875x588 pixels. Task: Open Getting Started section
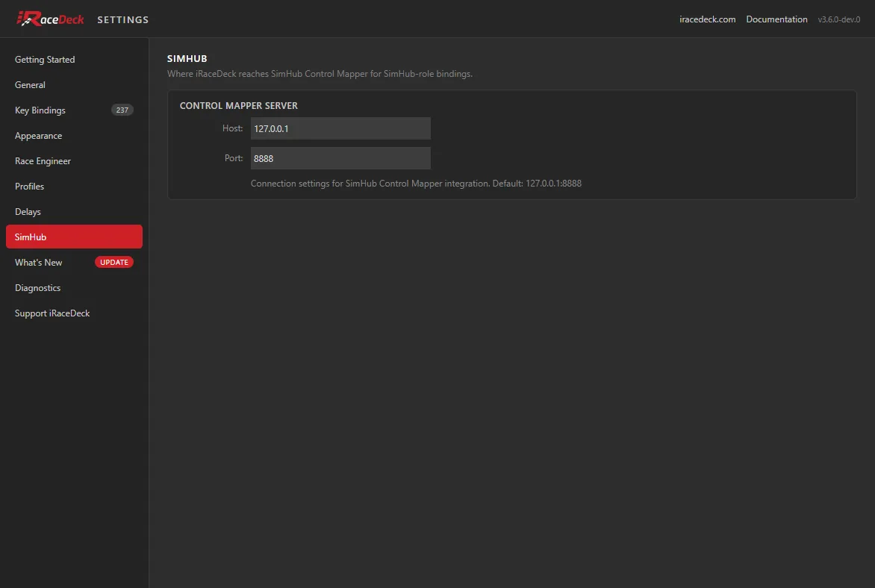(x=74, y=59)
